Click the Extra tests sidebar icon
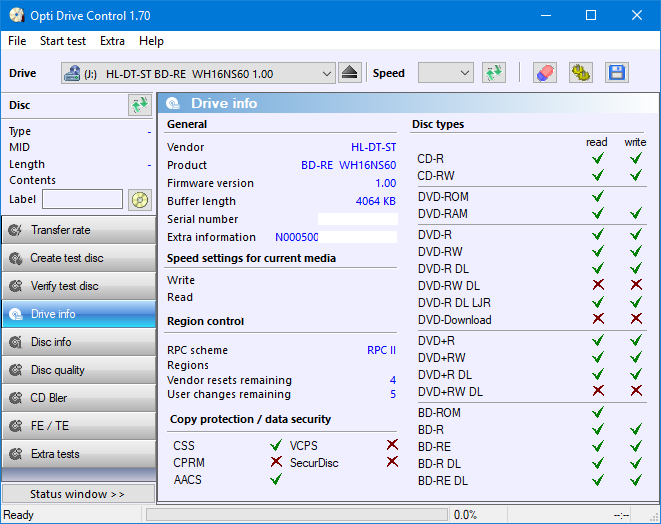 (16, 454)
